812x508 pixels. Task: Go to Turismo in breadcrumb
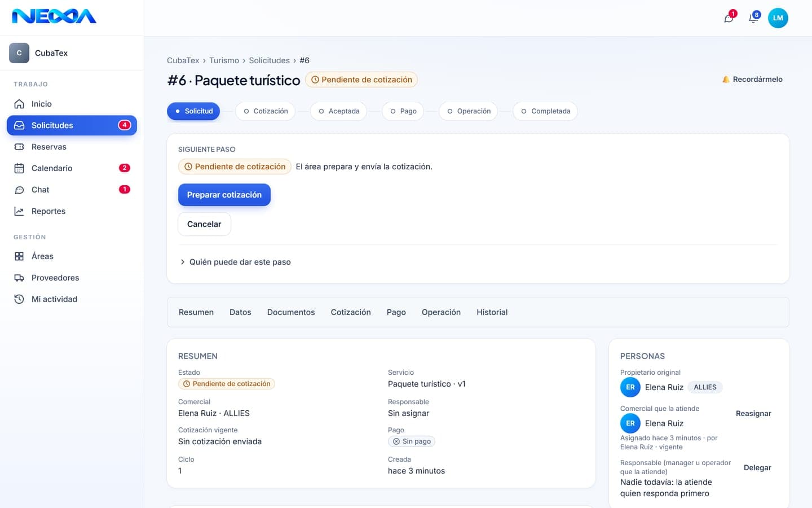pyautogui.click(x=224, y=60)
